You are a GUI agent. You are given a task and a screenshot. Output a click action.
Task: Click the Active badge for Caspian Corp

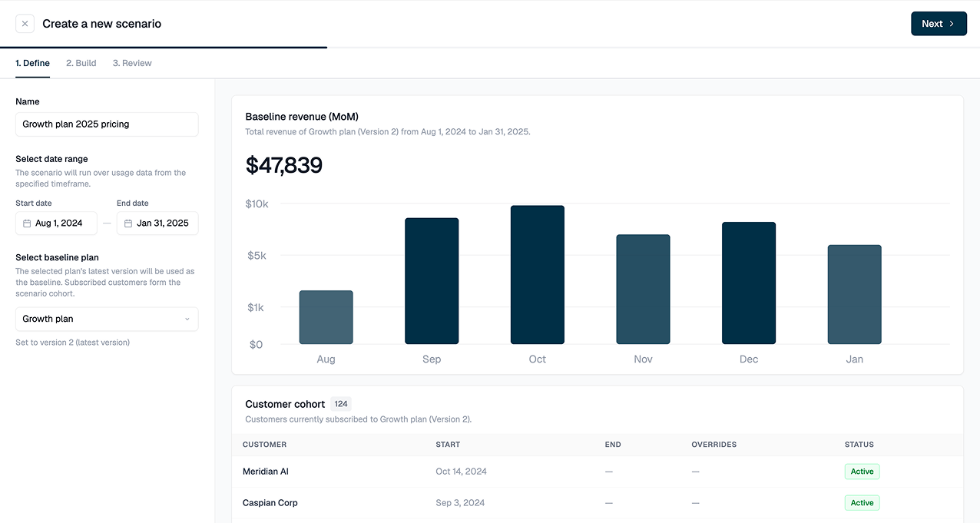[x=862, y=503]
